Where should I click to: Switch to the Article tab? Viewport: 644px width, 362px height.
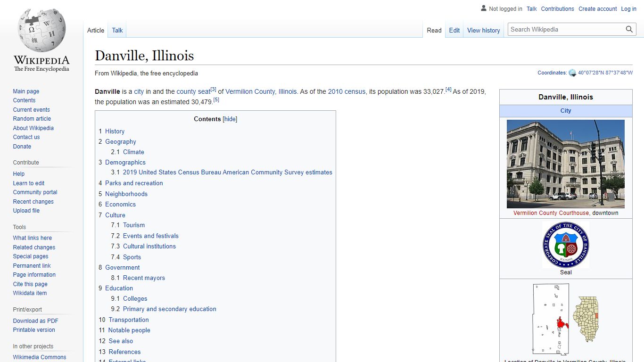(96, 30)
